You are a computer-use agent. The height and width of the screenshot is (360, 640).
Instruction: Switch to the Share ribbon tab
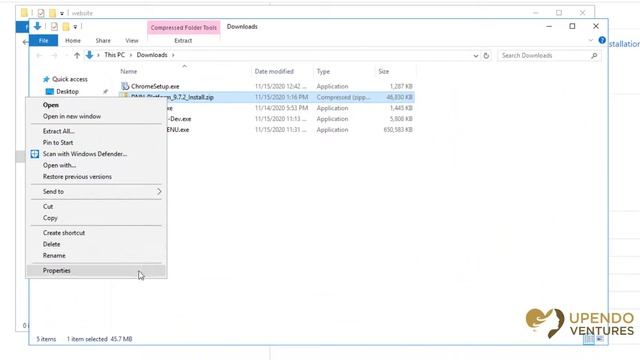coord(103,40)
